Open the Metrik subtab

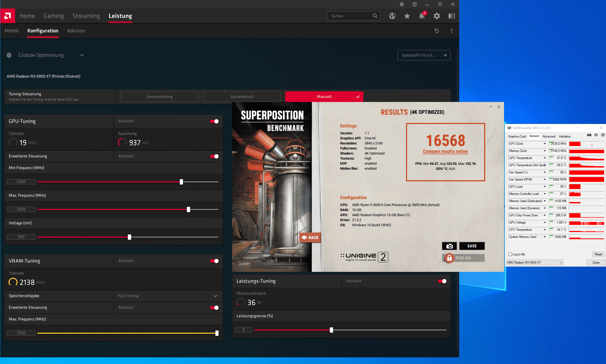(12, 31)
